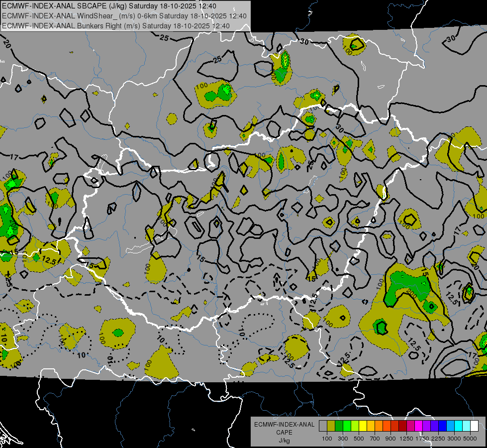Pick the bright magenta legend swatch
The width and height of the screenshot is (487, 448).
418,426
